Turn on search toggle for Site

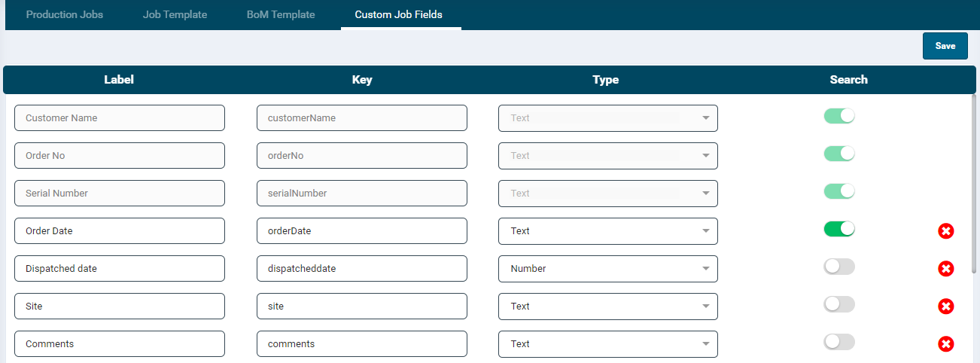pos(839,304)
